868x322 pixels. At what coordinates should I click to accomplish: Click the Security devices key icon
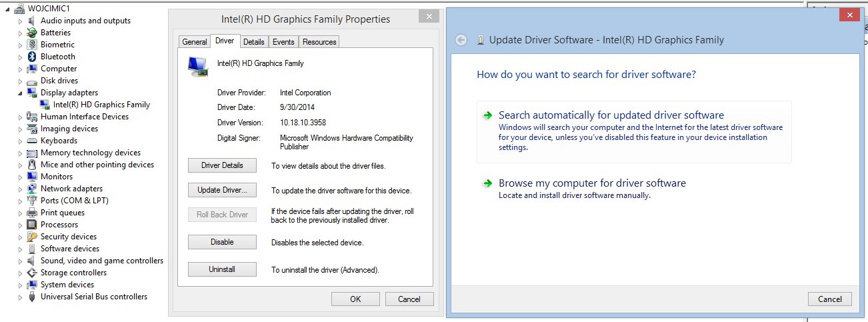[x=31, y=237]
